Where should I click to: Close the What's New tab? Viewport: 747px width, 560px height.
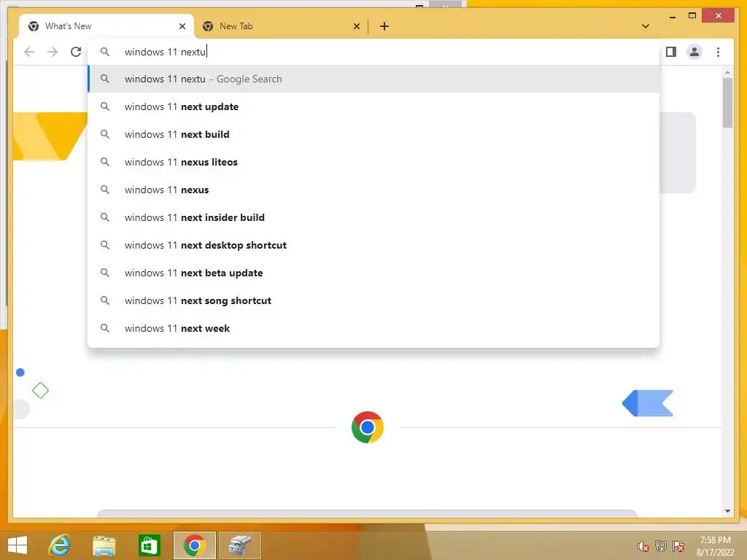click(x=182, y=26)
